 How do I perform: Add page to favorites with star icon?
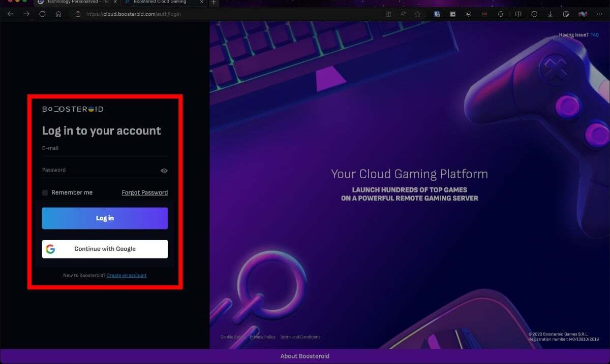pos(417,14)
